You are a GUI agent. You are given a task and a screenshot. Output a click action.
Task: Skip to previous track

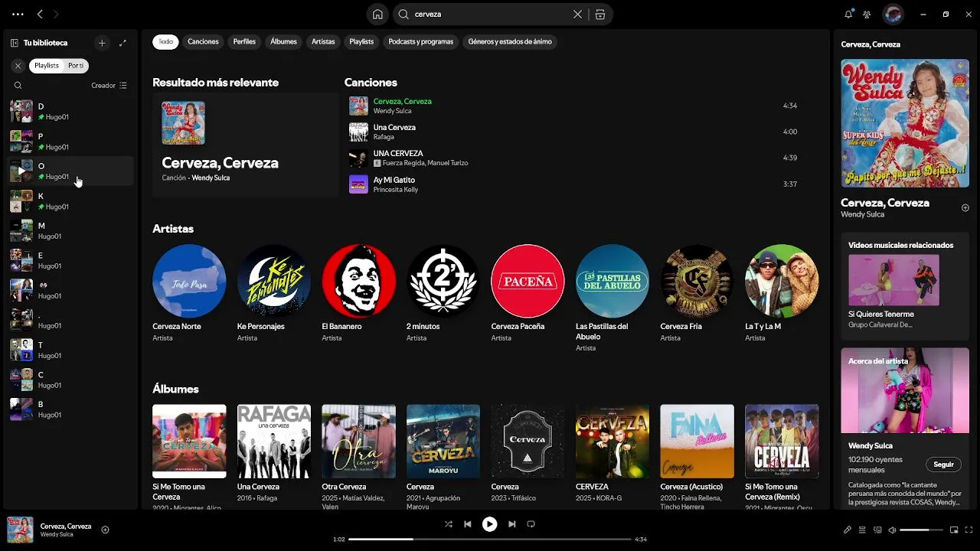tap(467, 524)
